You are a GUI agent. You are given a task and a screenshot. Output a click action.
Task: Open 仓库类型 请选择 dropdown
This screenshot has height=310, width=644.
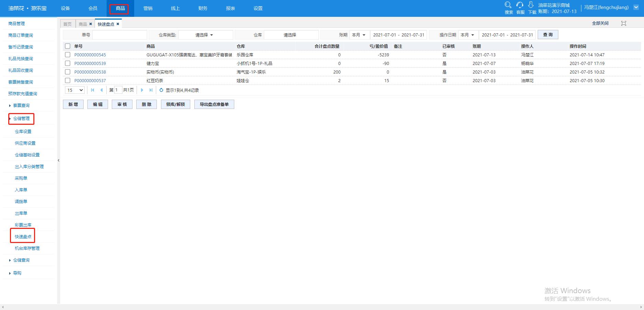[x=206, y=35]
